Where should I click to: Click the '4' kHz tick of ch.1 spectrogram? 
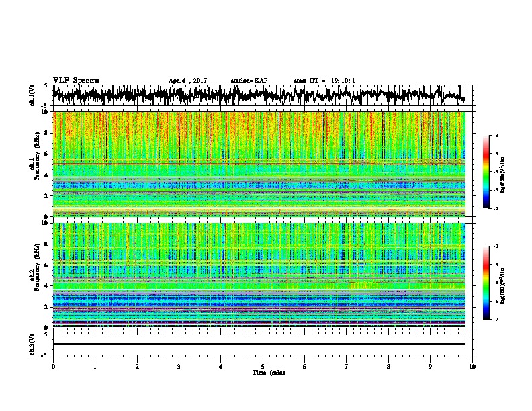click(48, 175)
